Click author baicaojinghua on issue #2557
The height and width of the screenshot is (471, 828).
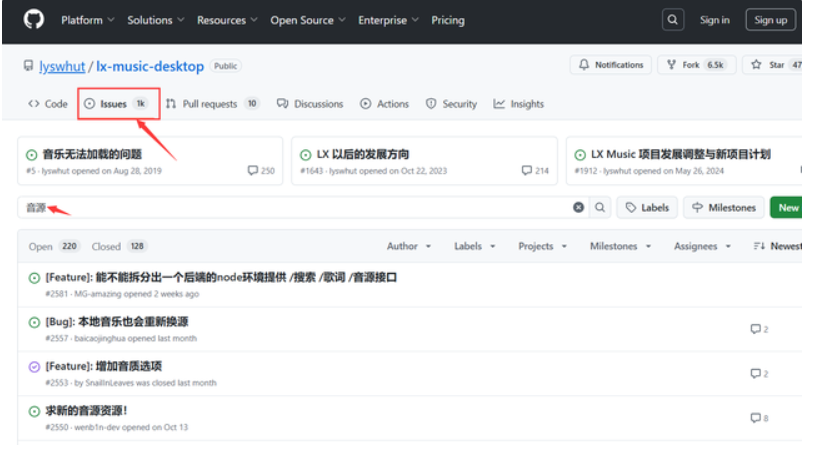pyautogui.click(x=100, y=338)
